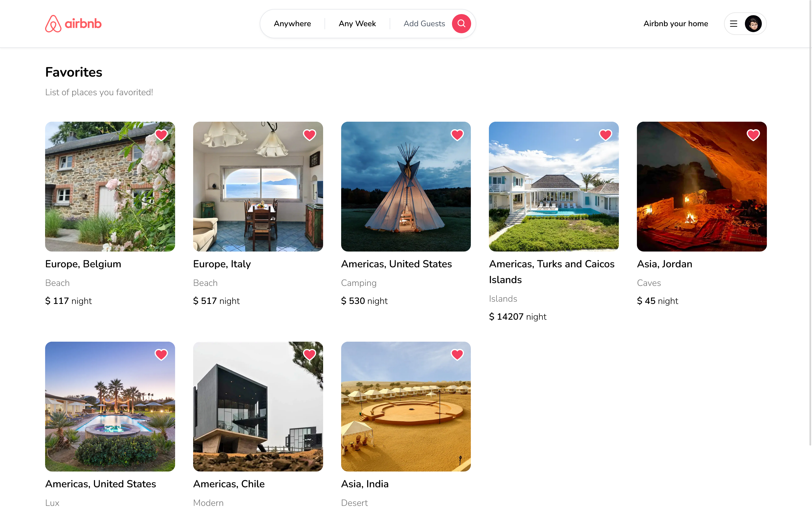Toggle heart on Asia, India desert listing
This screenshot has height=507, width=812.
point(457,354)
